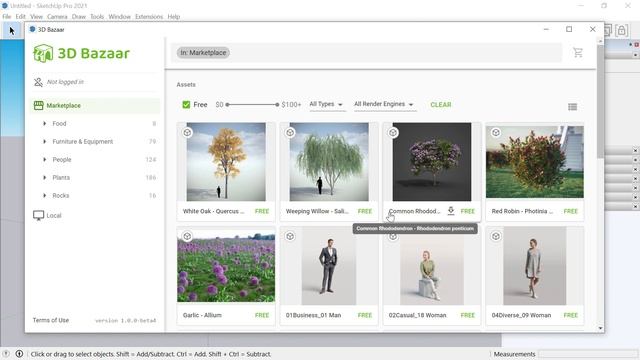This screenshot has height=360, width=640.
Task: Click the not logged in user icon
Action: pos(38,82)
